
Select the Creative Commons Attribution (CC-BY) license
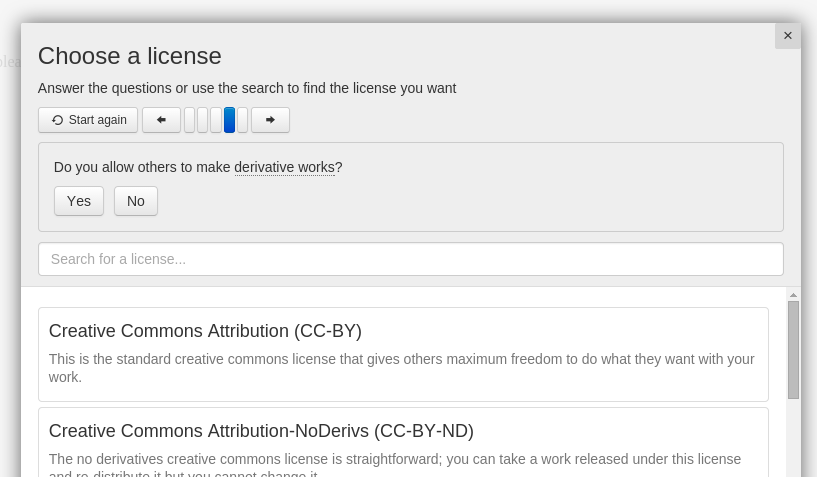coord(205,331)
